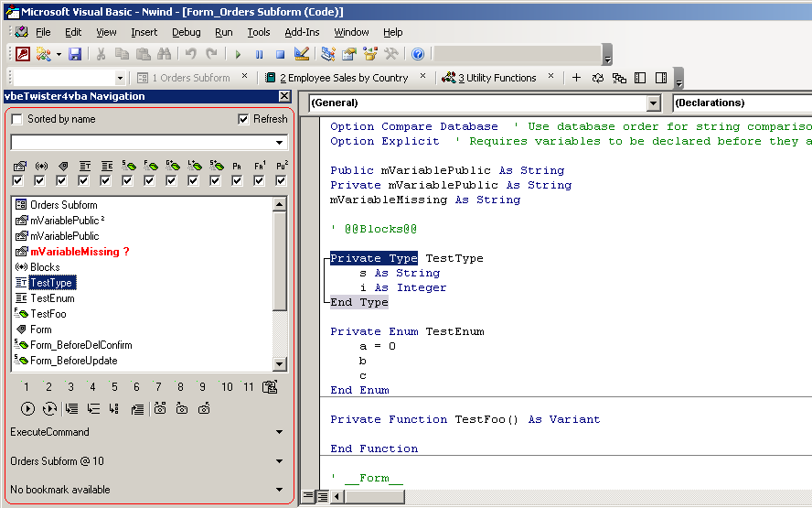Viewport: 812px width, 508px height.
Task: Open the Toolbox hammer-wrench icon
Action: [x=391, y=54]
